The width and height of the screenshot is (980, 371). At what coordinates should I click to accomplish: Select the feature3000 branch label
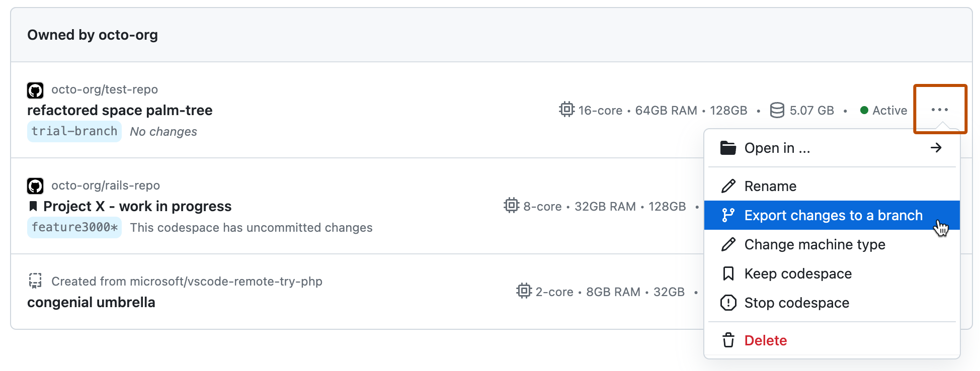coord(74,227)
